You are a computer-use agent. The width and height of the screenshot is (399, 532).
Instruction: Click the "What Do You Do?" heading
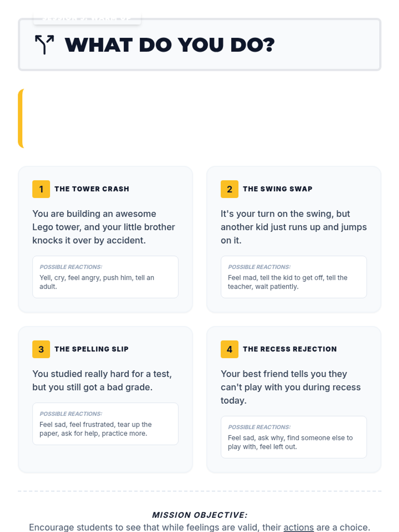[x=170, y=45]
